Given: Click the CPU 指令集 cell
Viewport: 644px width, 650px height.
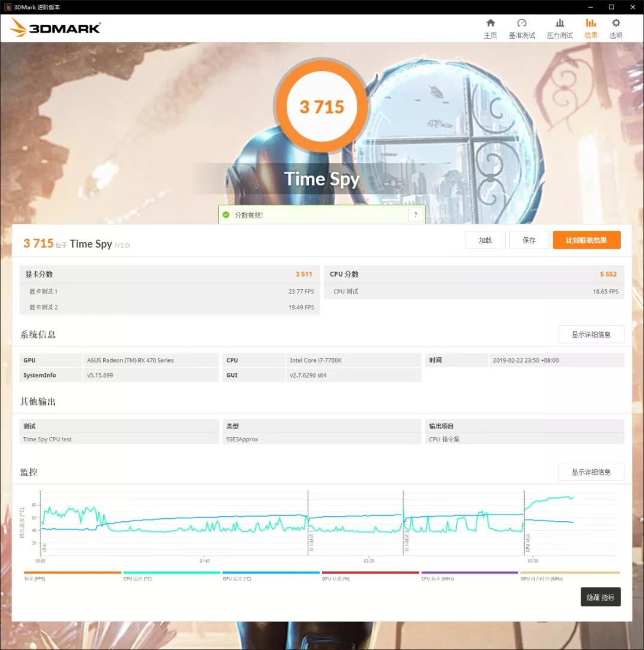Looking at the screenshot, I should [524, 439].
